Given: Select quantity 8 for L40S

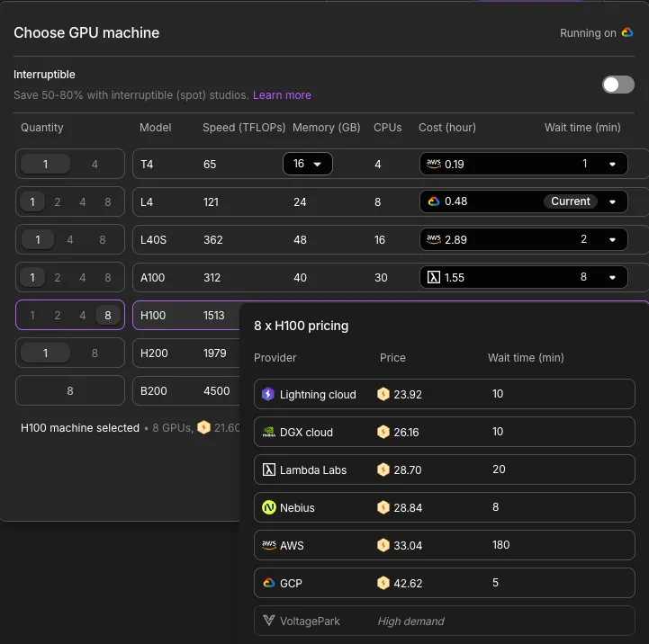Looking at the screenshot, I should coord(103,240).
